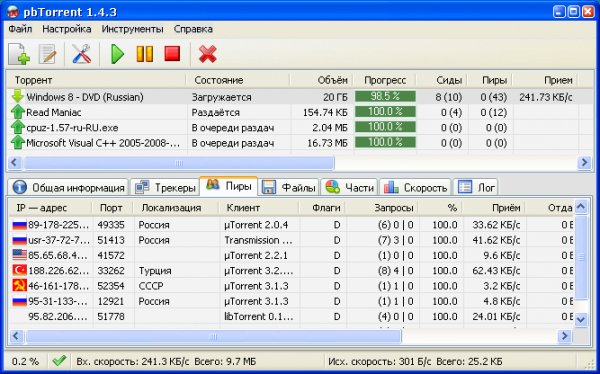Viewport: 600px width, 374px height.
Task: Click the 241.73 КБ/с download speed cell
Action: (546, 97)
